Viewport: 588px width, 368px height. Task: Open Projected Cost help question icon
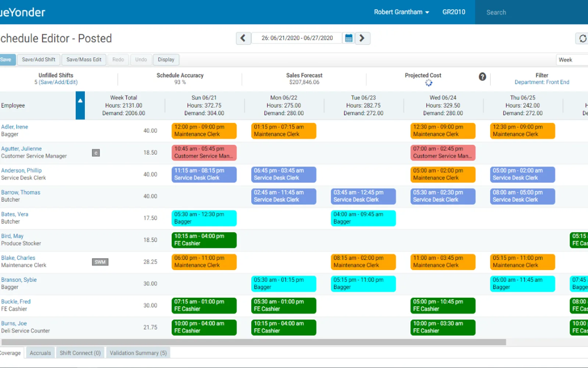click(x=482, y=77)
